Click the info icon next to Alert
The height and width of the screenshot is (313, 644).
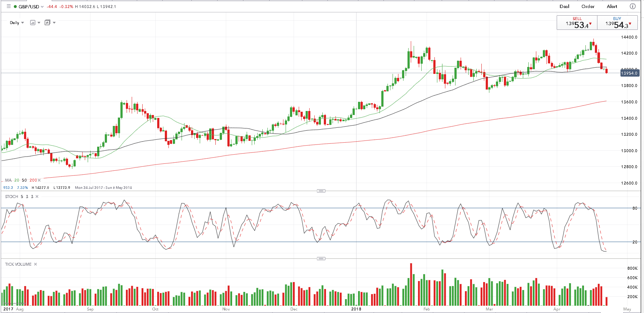(x=633, y=6)
